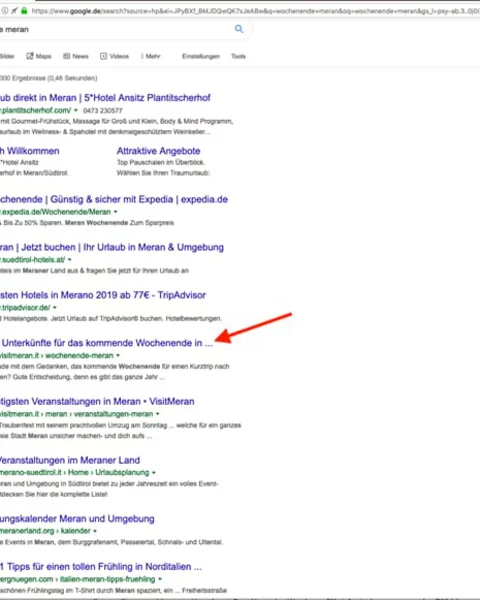Open Jetzt buchen Urlaub in Meran ad
This screenshot has height=600, width=480.
112,247
